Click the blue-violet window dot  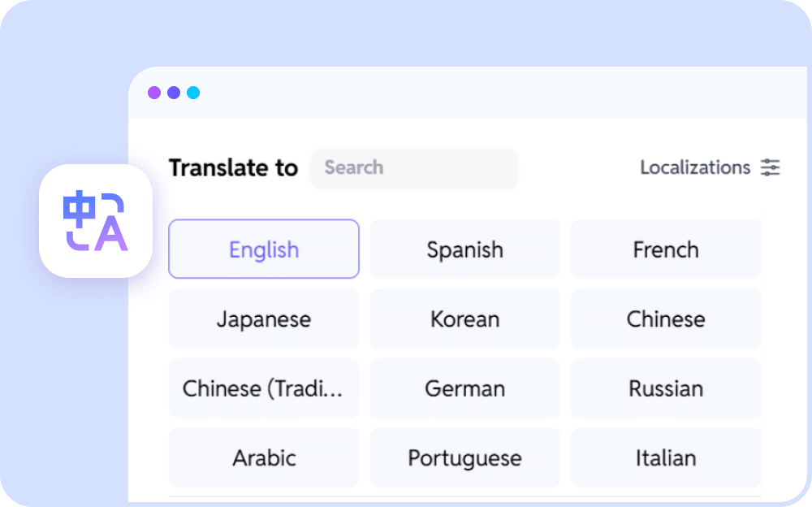coord(174,93)
